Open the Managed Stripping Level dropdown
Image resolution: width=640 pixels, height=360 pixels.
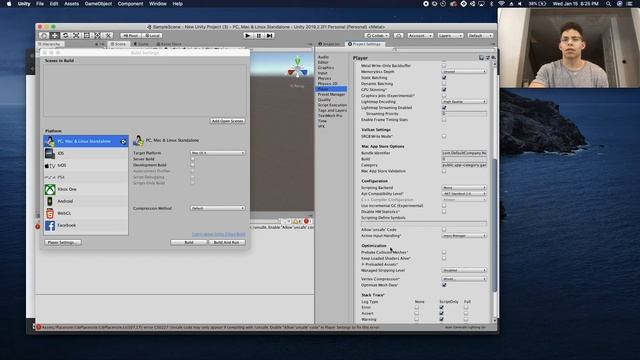(464, 270)
